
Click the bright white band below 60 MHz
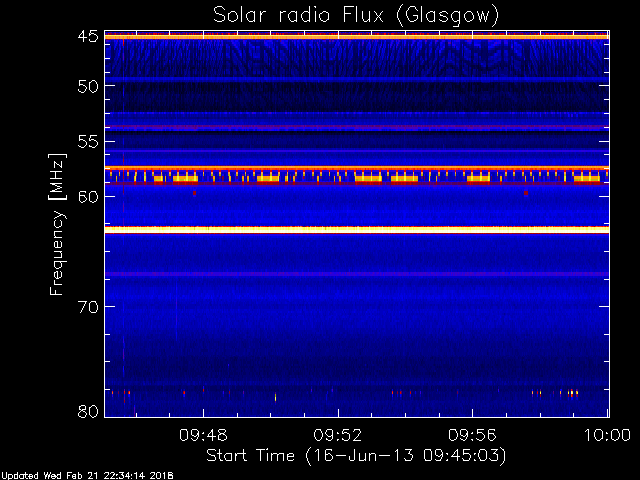(357, 230)
